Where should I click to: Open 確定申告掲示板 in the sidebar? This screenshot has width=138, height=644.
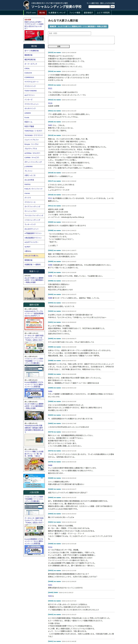34,59
